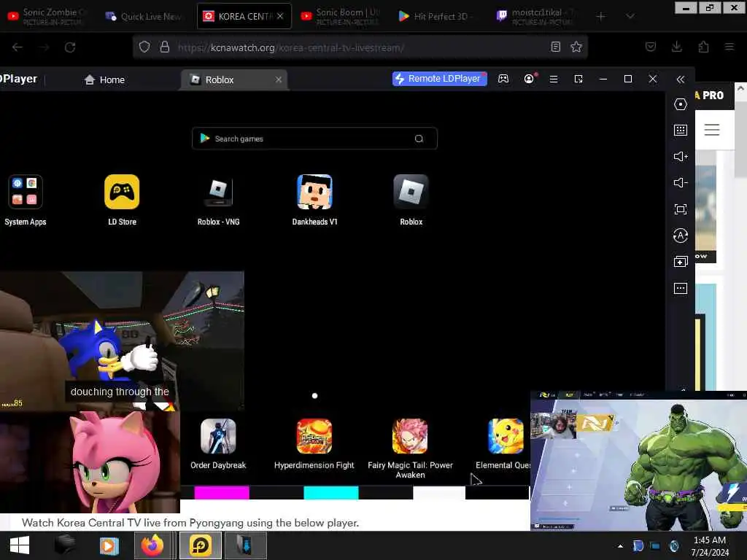Open Windows Start menu
The width and height of the screenshot is (747, 560).
pos(20,545)
